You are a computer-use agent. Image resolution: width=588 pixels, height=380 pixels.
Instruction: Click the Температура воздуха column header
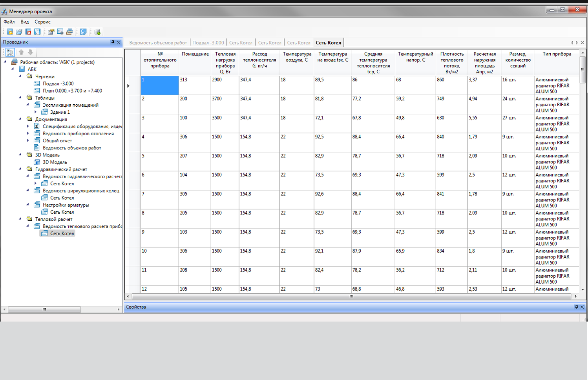point(297,62)
